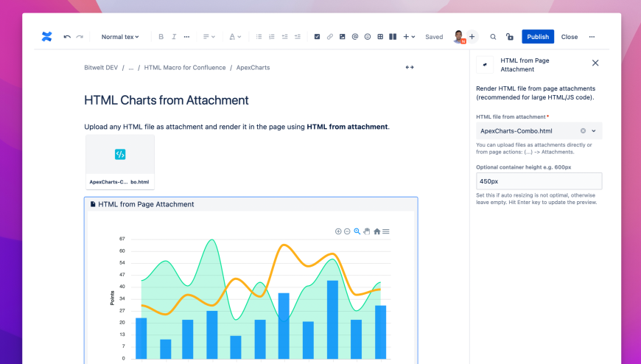Insert an action item checkbox

point(317,37)
